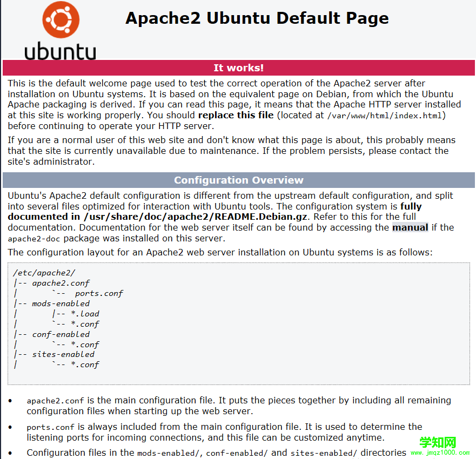The width and height of the screenshot is (476, 459).
Task: Click the ports.conf entry in the tree
Action: coord(99,293)
